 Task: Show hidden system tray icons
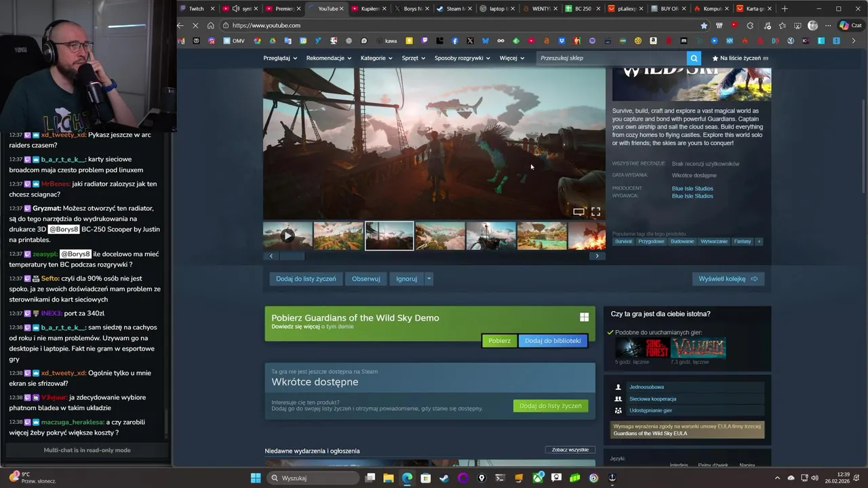pos(778,478)
